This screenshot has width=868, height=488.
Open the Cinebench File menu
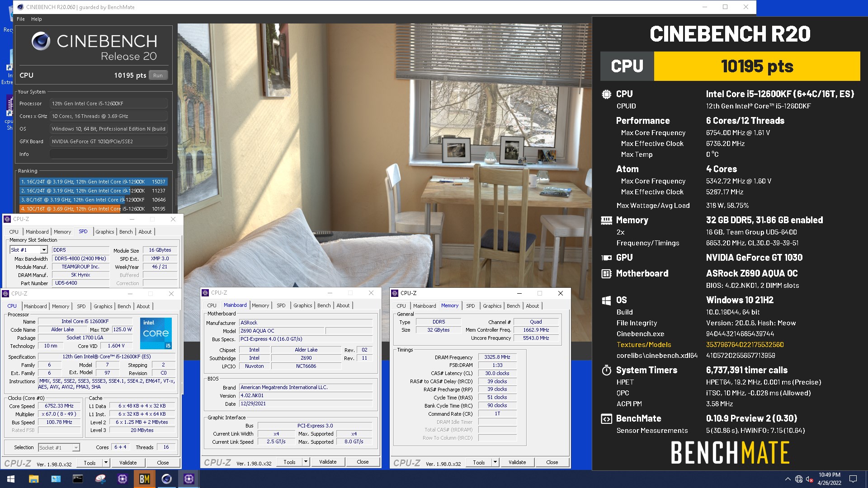coord(21,19)
